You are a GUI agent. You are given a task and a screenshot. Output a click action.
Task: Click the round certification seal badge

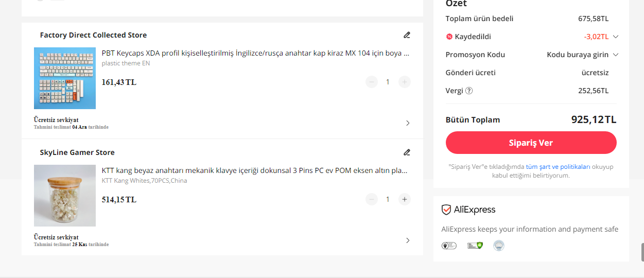click(499, 246)
